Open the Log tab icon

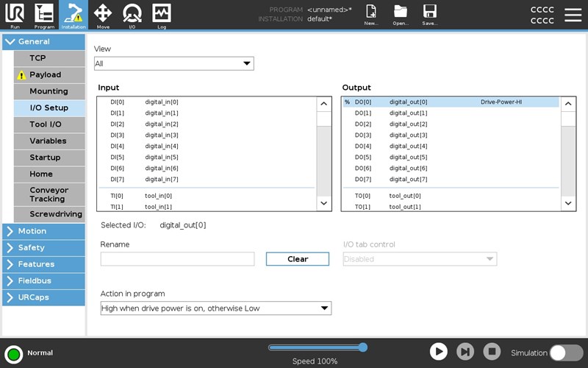tap(162, 14)
